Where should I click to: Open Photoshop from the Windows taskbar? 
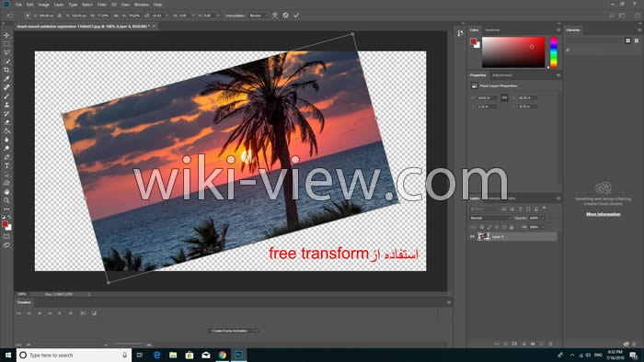238,355
